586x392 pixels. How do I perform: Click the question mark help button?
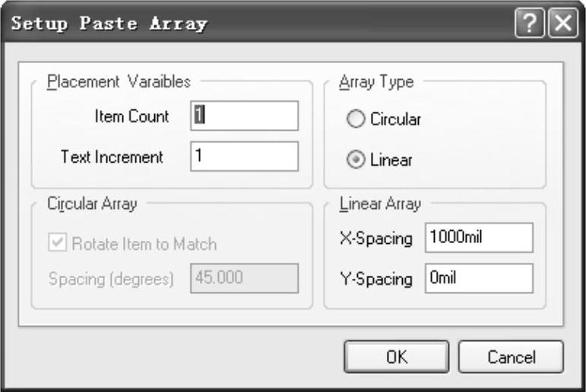tap(528, 24)
